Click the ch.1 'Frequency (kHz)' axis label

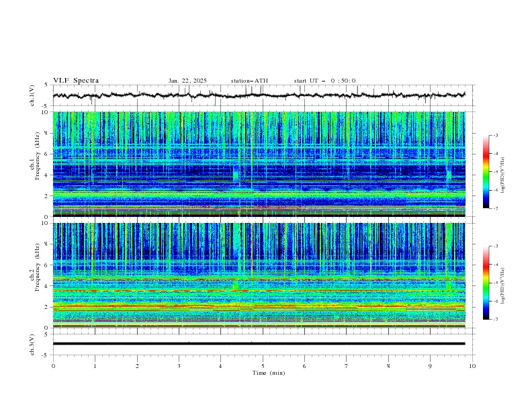coord(38,156)
